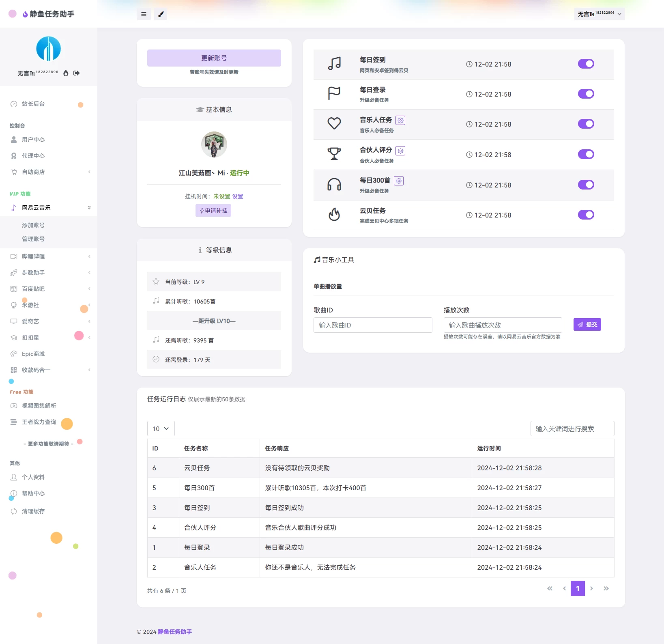
Task: Open 添加账号 in the sidebar submenu
Action: point(33,225)
